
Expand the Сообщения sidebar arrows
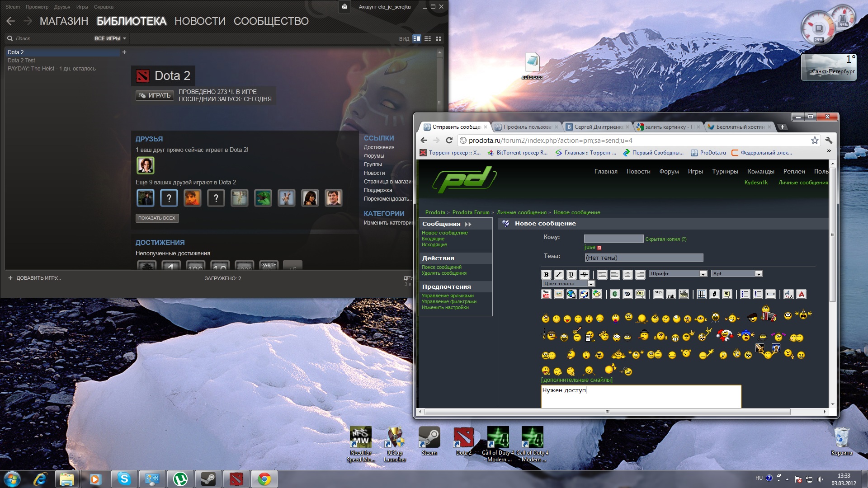coord(468,224)
